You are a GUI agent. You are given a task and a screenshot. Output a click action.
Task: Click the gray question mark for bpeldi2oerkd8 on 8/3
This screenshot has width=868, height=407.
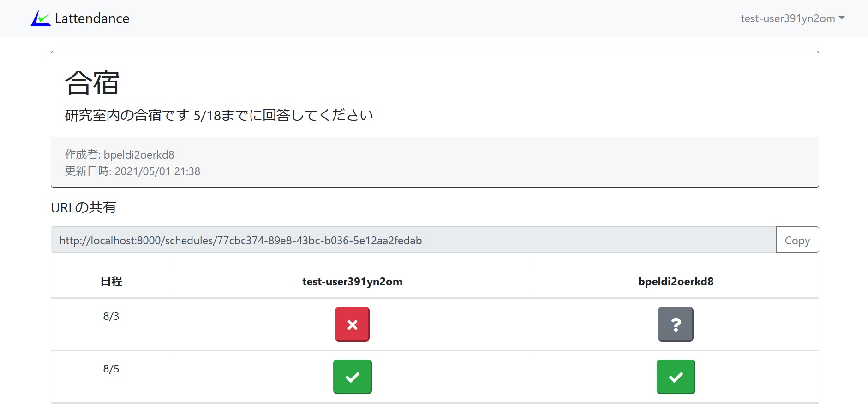[x=676, y=324]
